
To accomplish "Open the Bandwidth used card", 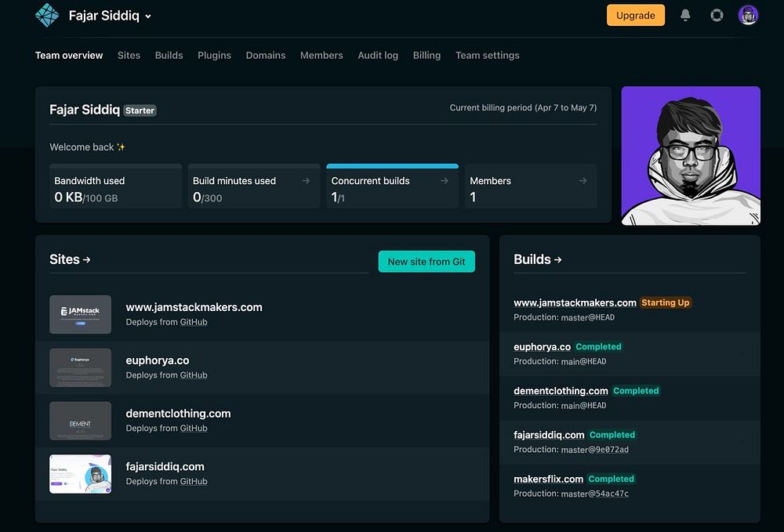I will pyautogui.click(x=115, y=186).
